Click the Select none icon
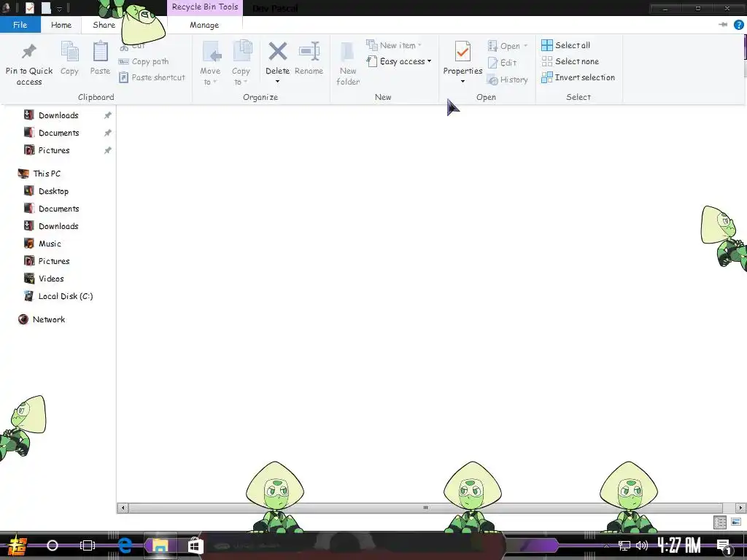747x560 pixels. [547, 61]
